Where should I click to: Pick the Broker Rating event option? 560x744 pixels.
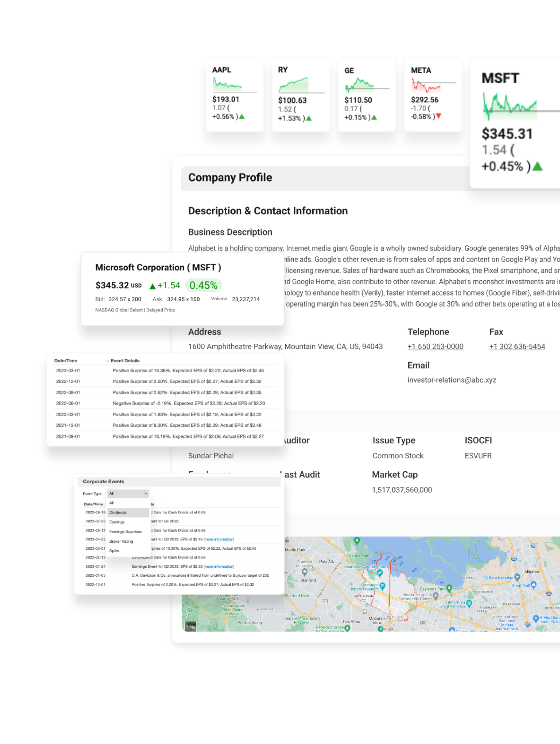click(x=121, y=541)
